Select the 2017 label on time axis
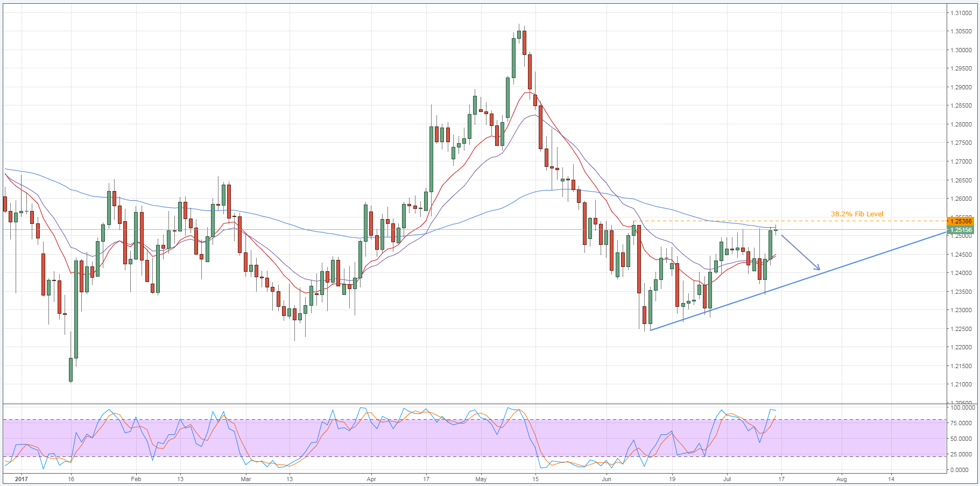This screenshot has height=486, width=980. 21,479
